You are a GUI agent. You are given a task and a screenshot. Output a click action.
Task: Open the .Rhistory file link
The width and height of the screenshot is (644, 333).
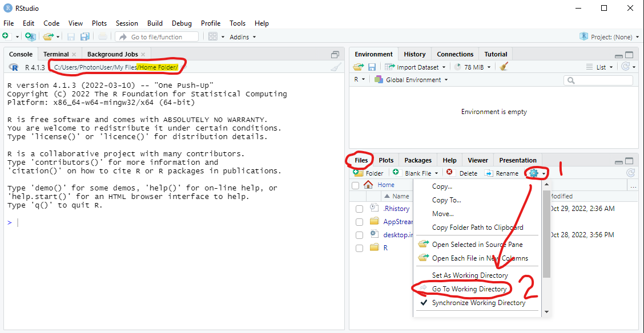pyautogui.click(x=396, y=209)
